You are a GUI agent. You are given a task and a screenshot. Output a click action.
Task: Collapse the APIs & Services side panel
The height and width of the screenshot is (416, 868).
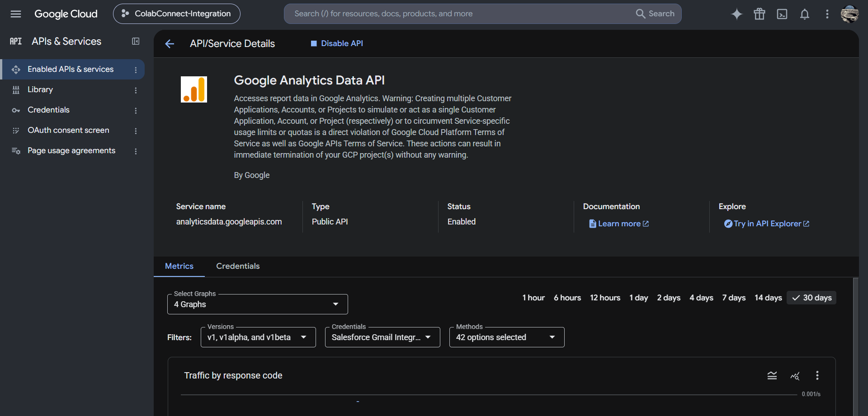pos(136,42)
